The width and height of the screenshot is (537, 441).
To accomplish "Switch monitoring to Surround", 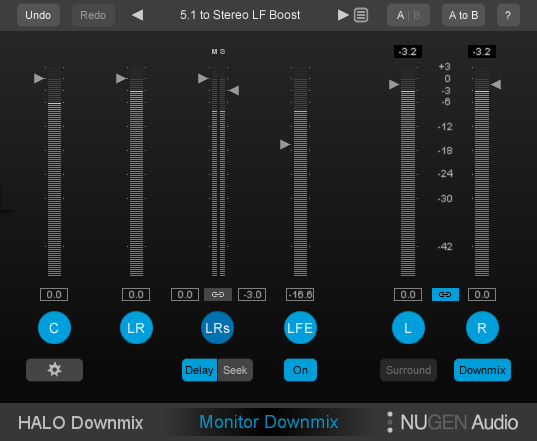I will (409, 370).
